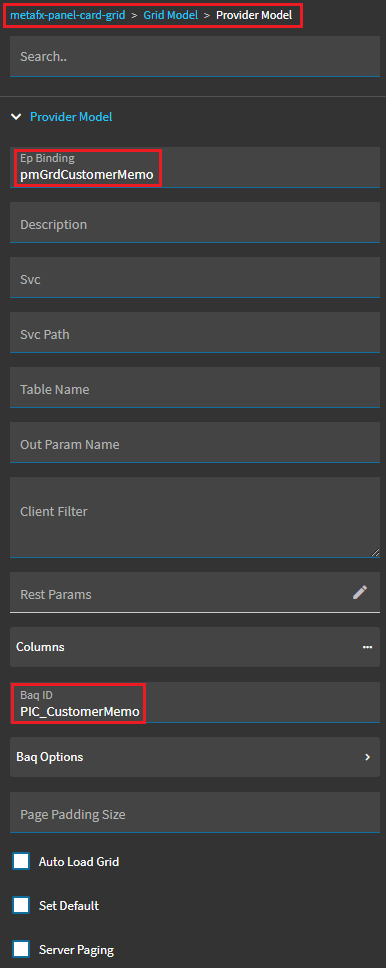Click the Rest Params pencil edit icon
386x968 pixels.
coord(359,593)
